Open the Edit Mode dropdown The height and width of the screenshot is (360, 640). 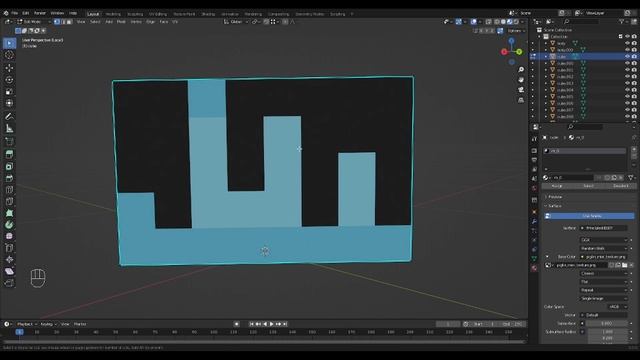click(x=33, y=22)
